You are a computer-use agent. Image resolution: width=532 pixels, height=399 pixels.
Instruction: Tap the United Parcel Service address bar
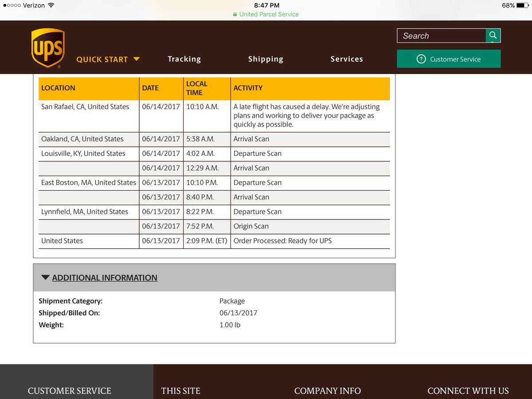tap(266, 14)
